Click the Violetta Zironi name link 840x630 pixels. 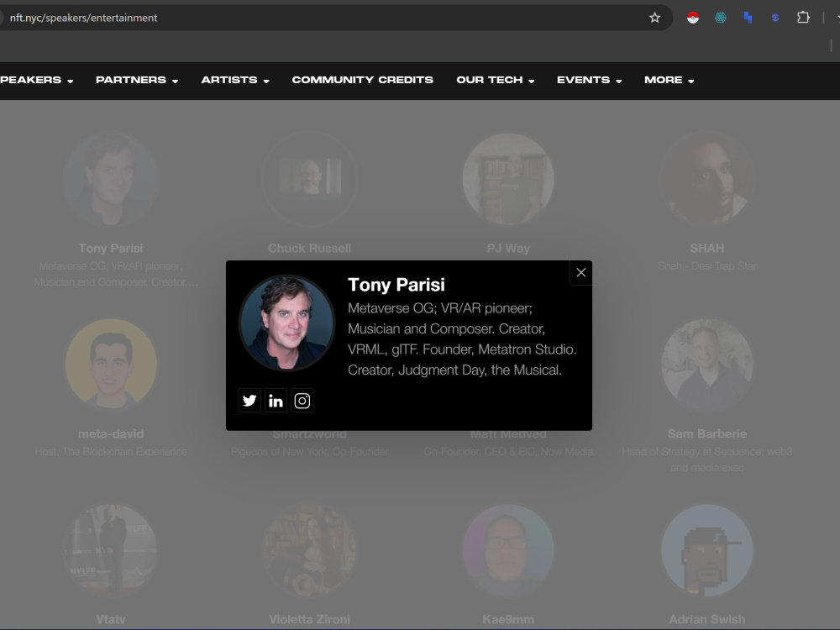pyautogui.click(x=310, y=619)
